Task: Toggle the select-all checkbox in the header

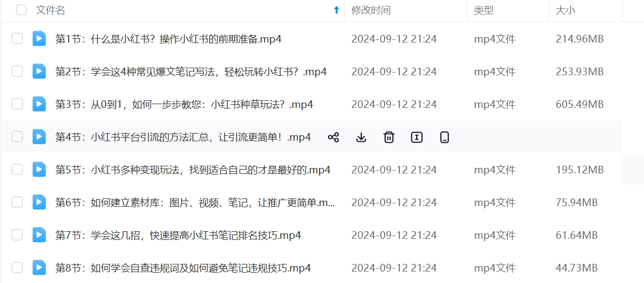Action: tap(21, 10)
